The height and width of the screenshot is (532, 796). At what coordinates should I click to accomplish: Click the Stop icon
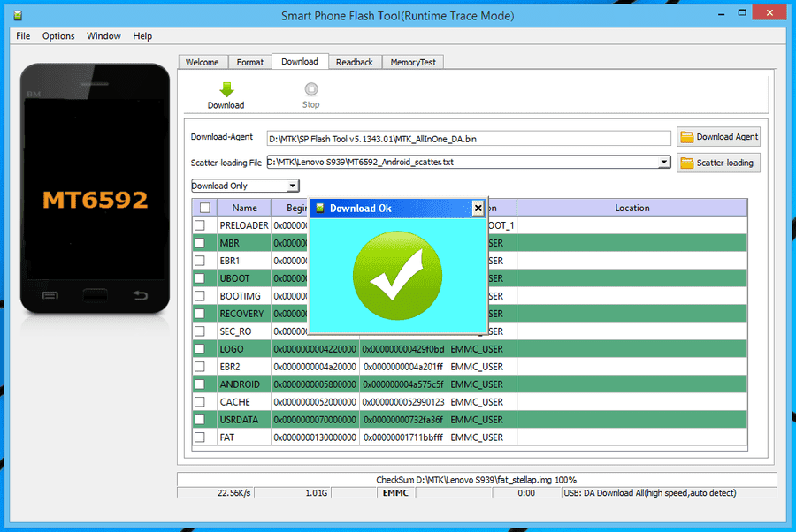pyautogui.click(x=311, y=89)
